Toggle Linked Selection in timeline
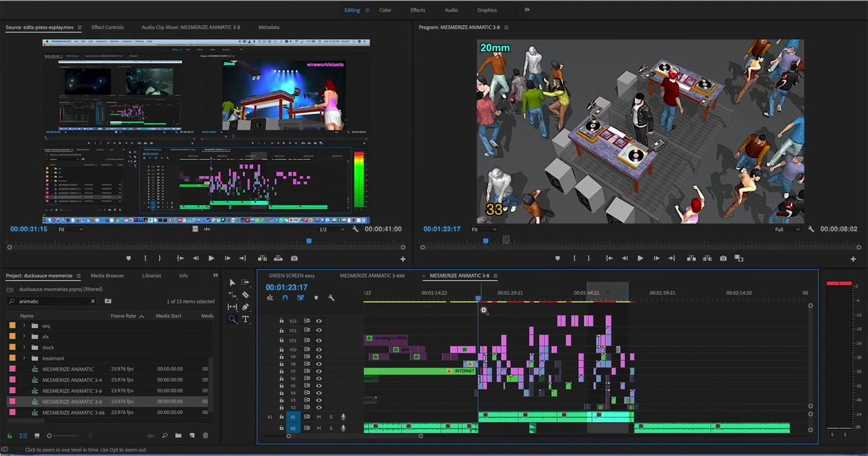Viewport: 868px width, 456px height. (x=300, y=297)
